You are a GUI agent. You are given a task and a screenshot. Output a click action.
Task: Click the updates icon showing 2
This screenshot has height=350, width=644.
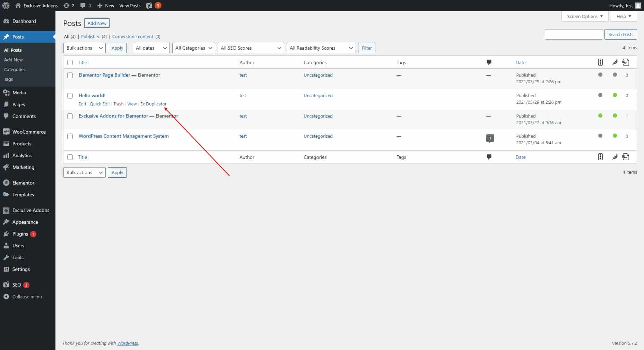coord(66,6)
